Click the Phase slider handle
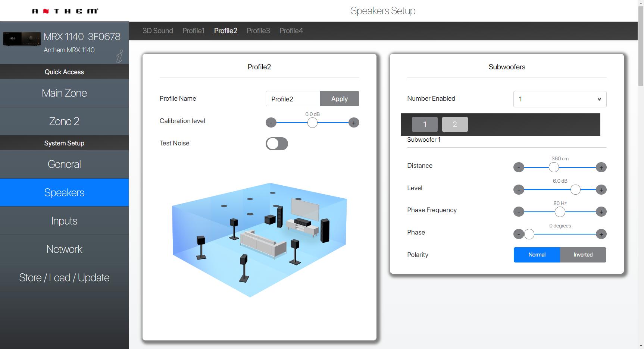Image resolution: width=644 pixels, height=349 pixels. (529, 234)
